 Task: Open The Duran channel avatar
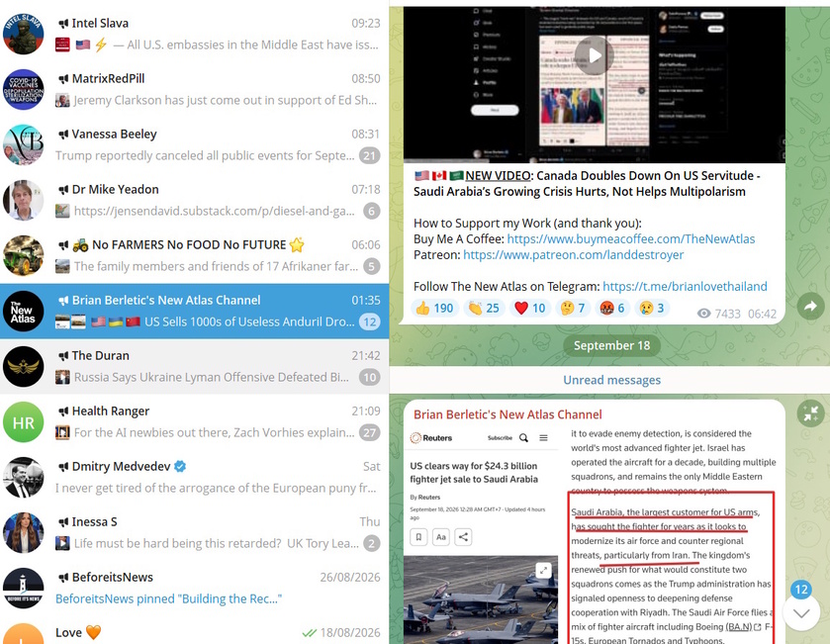click(x=24, y=366)
